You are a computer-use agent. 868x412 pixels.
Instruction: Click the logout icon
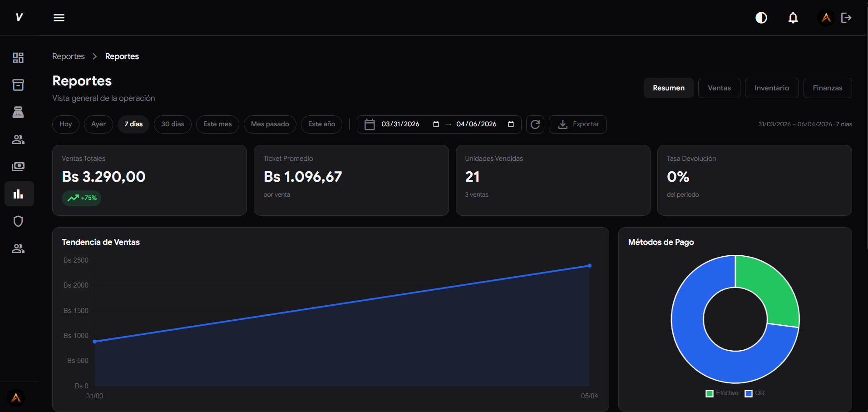(x=846, y=18)
